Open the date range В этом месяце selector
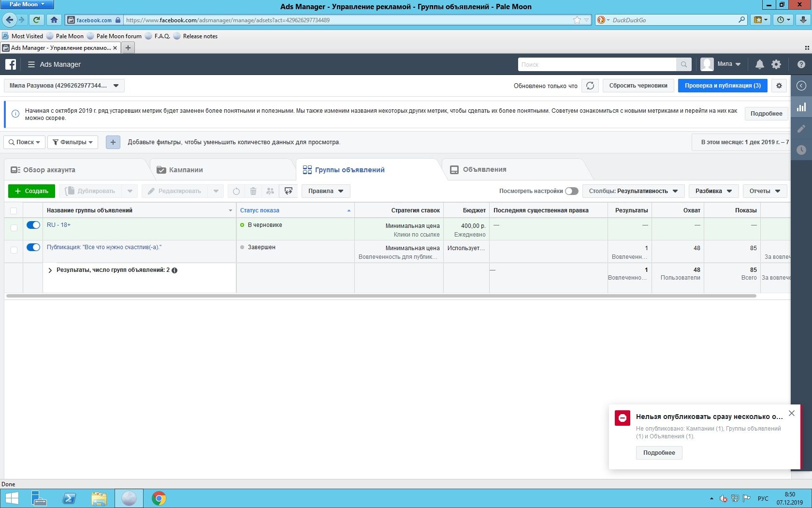Image resolution: width=812 pixels, height=508 pixels. (x=741, y=142)
